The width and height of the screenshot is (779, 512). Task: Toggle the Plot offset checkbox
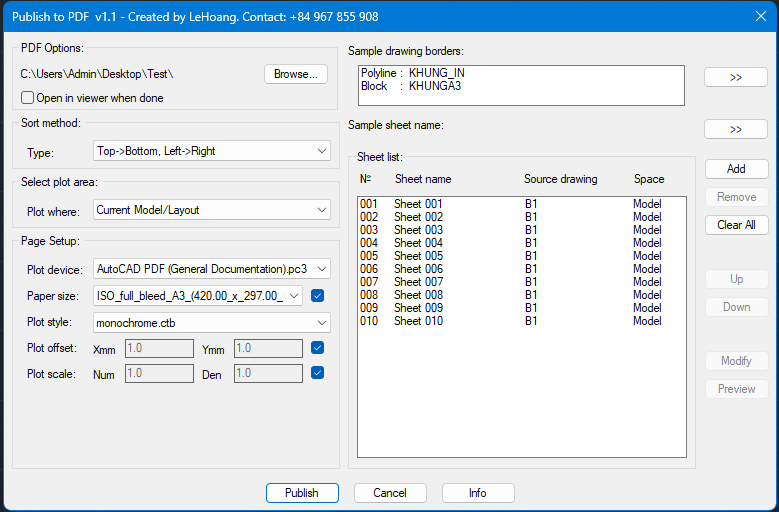click(x=318, y=348)
